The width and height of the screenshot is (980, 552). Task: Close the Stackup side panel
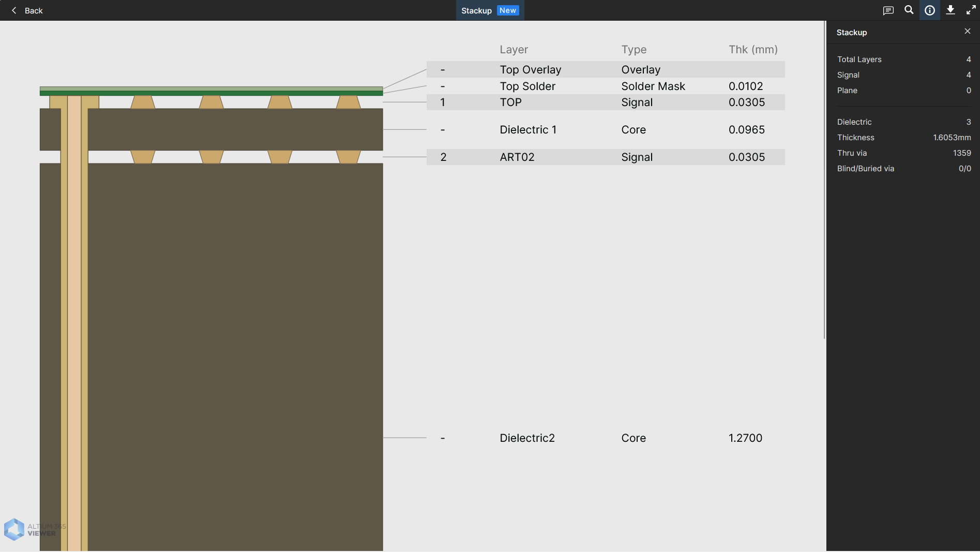point(967,32)
